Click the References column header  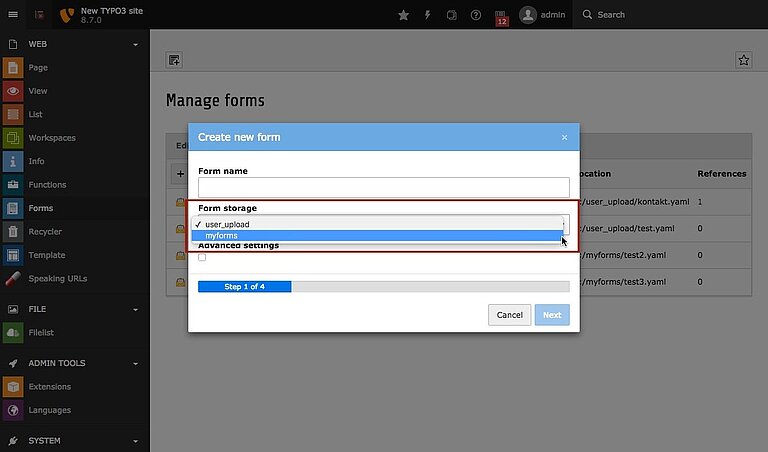click(x=722, y=174)
